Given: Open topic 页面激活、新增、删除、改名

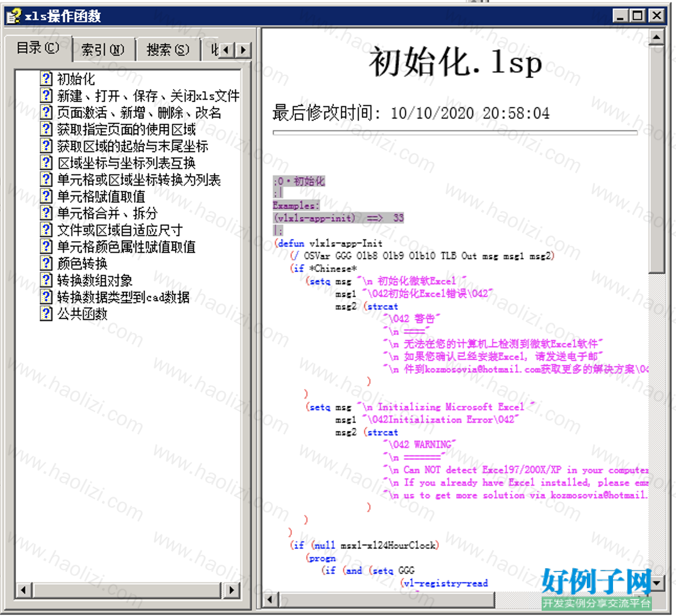Looking at the screenshot, I should 139,113.
